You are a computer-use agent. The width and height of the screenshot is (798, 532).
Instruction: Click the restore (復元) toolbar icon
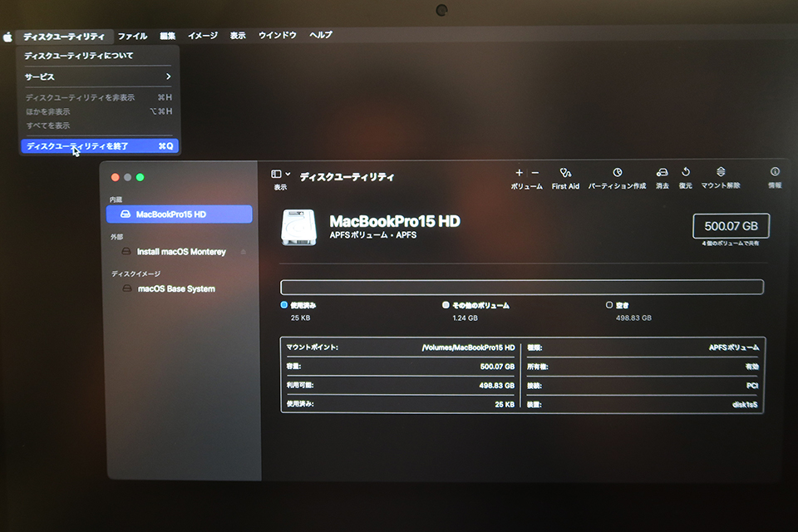pos(686,172)
